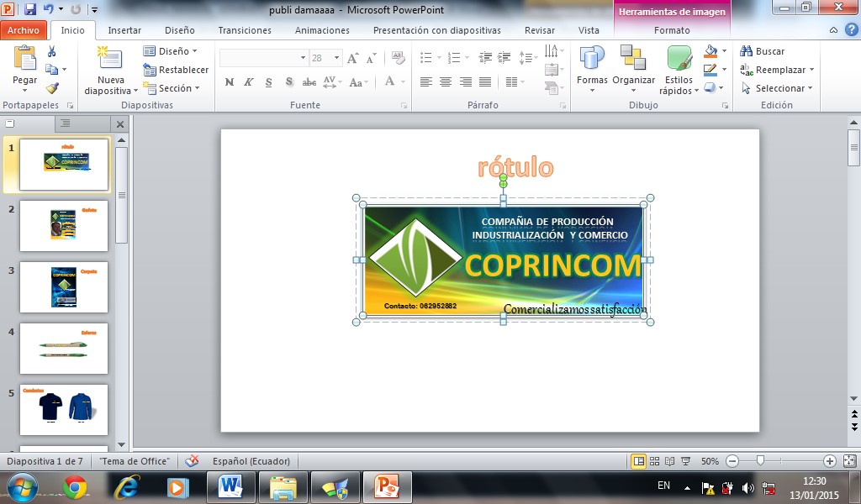Switch to the Transiciones tab
861x504 pixels.
point(245,30)
